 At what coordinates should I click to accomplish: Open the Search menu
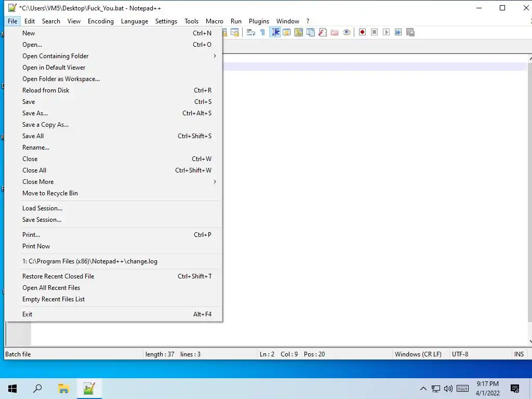point(51,21)
